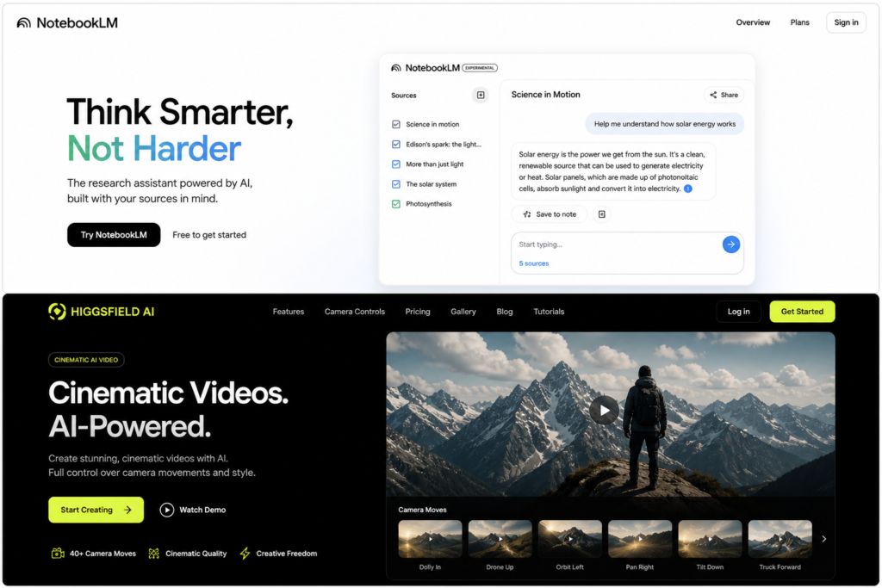Click the Start Creating button
Screen dimensions: 882x588
pyautogui.click(x=96, y=510)
